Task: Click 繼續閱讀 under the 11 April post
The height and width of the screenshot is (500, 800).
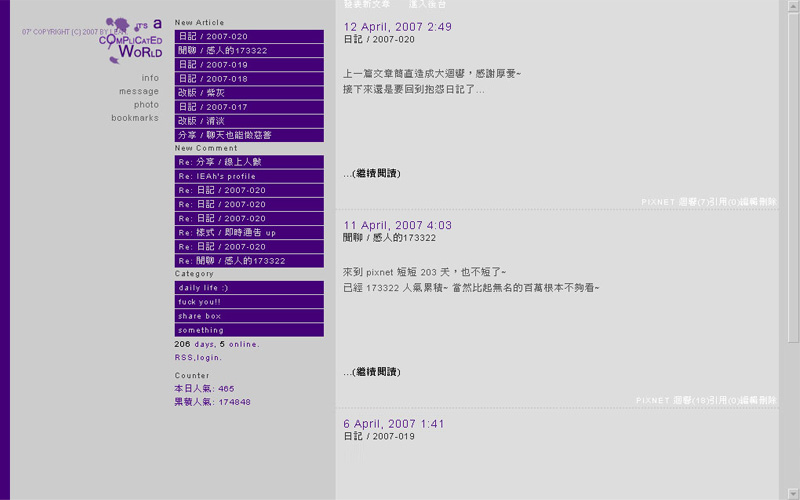Action: coord(376,372)
